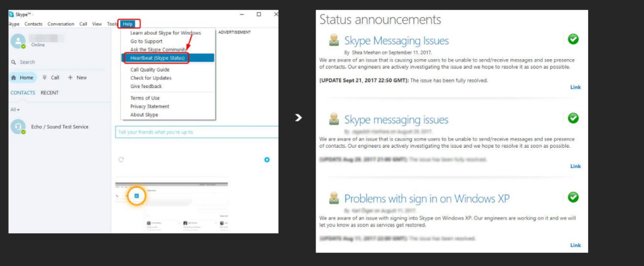Open the gear settings icon
This screenshot has height=266, width=644.
pos(267,160)
